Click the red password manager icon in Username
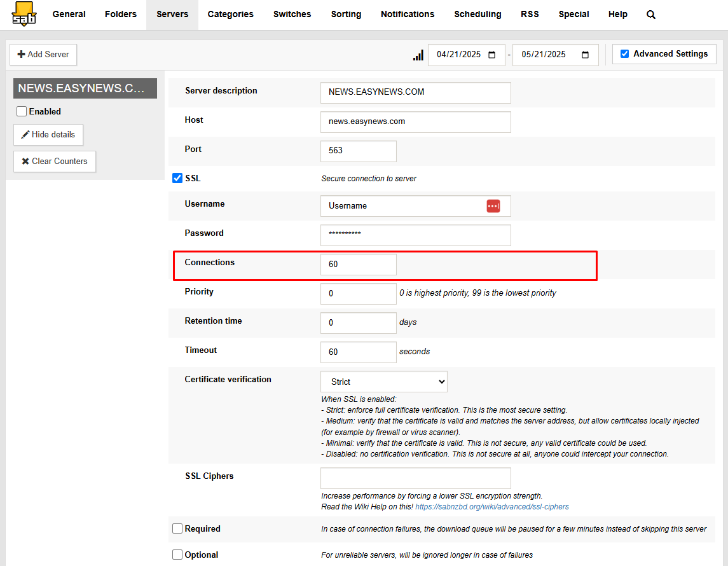Viewport: 728px width, 566px height. [493, 206]
